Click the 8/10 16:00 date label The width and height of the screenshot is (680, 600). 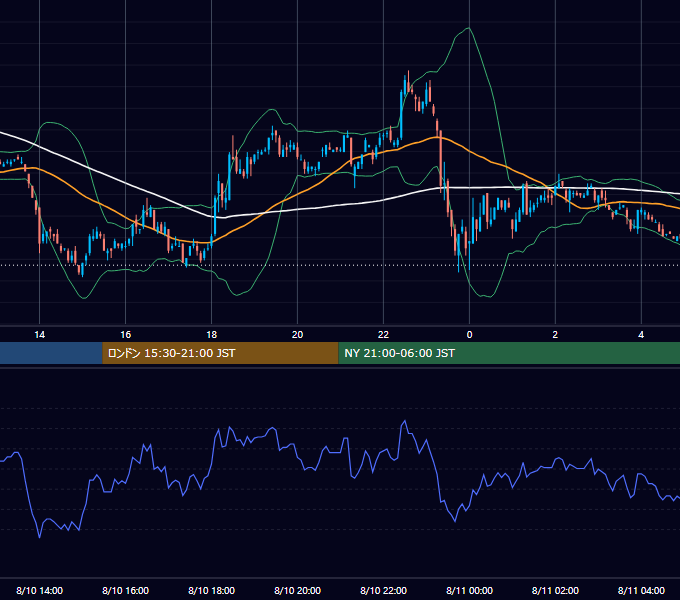pyautogui.click(x=125, y=590)
